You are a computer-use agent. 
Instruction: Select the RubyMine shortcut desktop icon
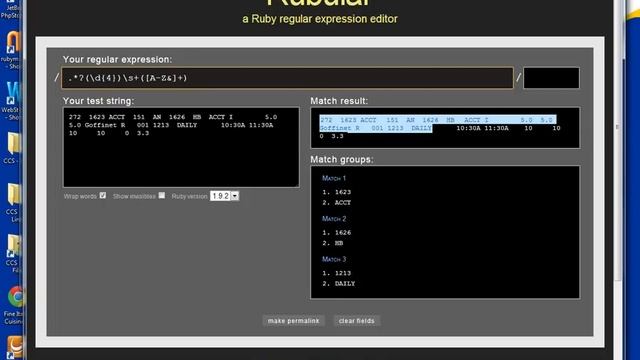12,50
